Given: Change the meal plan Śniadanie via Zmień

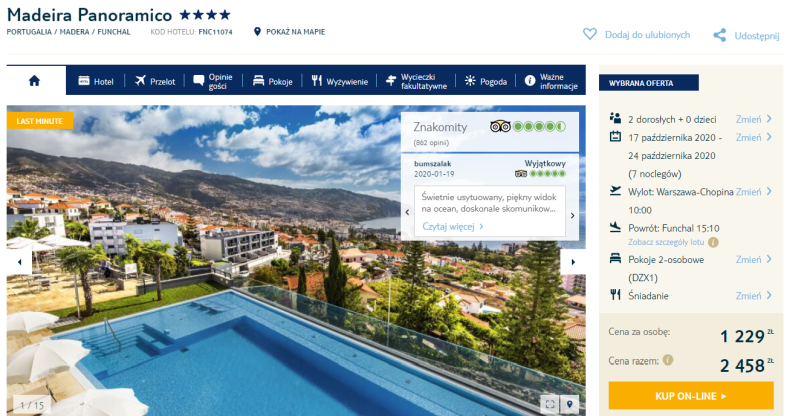Looking at the screenshot, I should (x=753, y=296).
